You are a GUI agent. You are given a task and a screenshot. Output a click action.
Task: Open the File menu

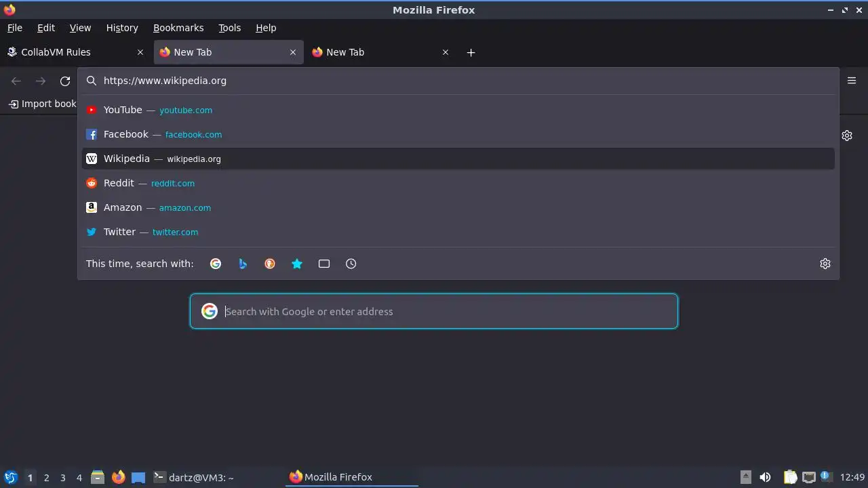(14, 28)
